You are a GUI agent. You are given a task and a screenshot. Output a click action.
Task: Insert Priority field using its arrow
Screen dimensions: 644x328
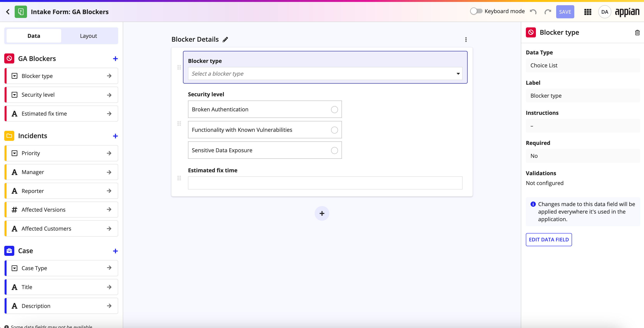point(109,153)
